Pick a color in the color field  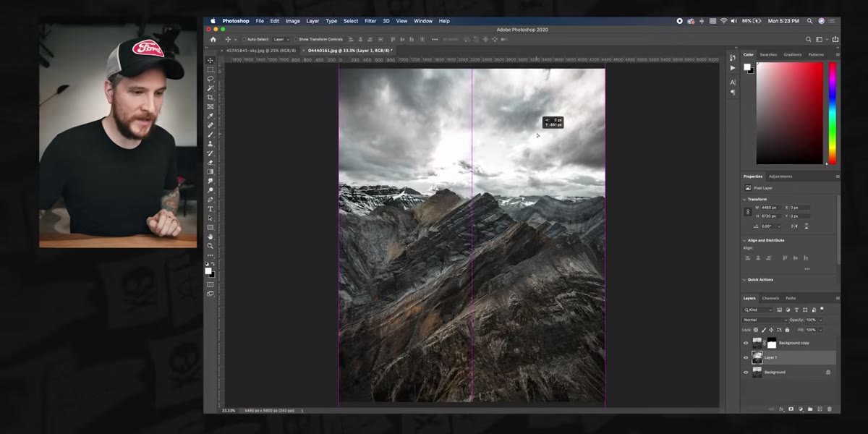[x=789, y=114]
